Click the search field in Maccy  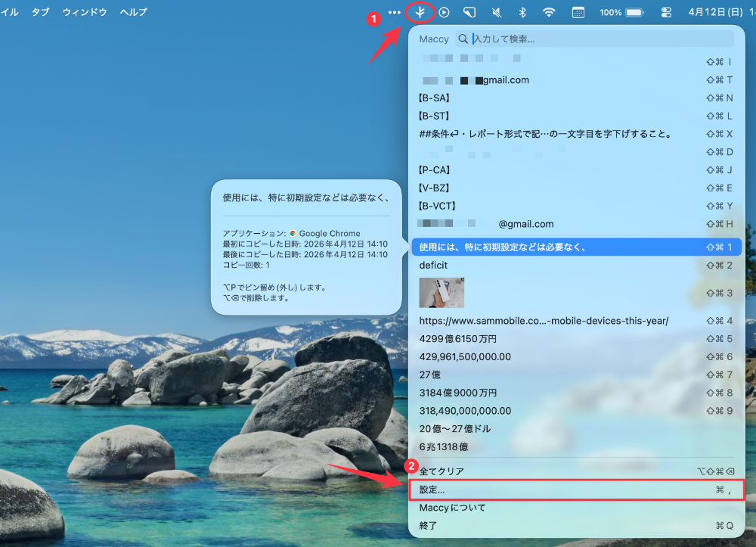tap(601, 39)
